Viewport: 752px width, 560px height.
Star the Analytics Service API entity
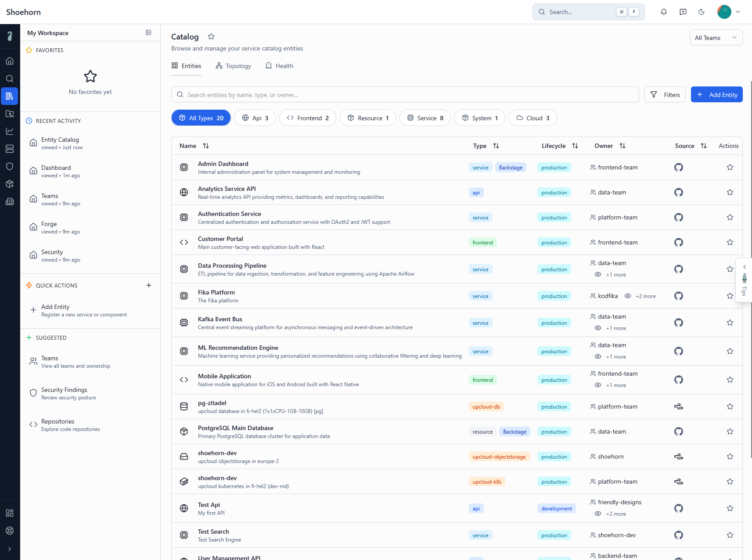point(730,192)
